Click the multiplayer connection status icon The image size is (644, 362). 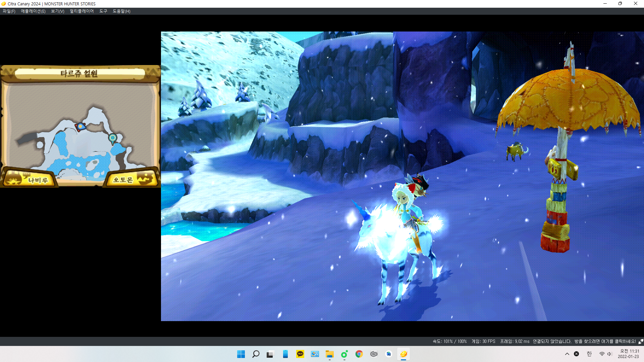641,341
